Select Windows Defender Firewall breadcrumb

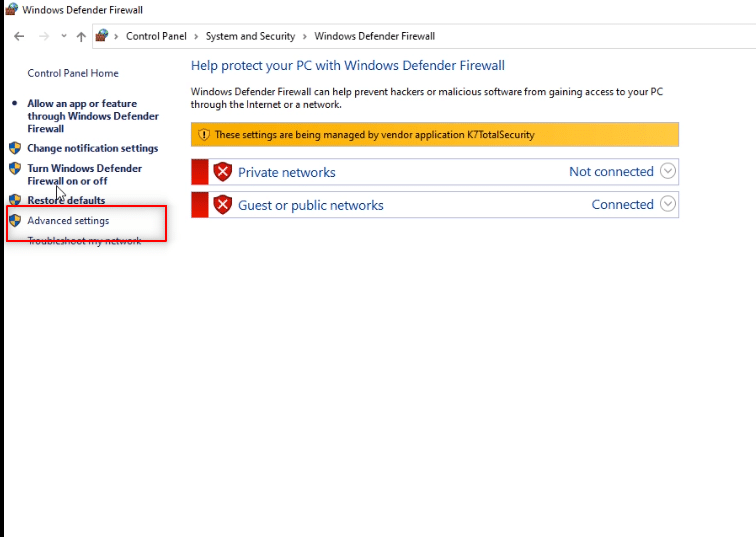(375, 36)
